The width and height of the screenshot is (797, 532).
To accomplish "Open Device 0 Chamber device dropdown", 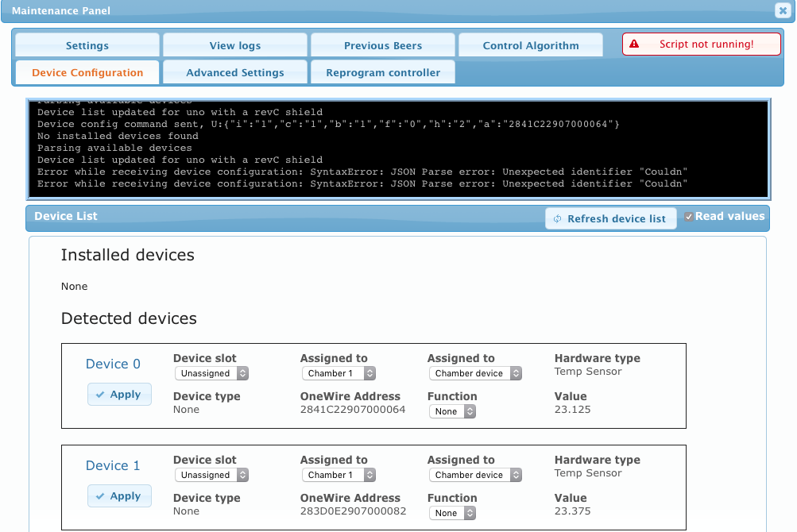I will point(475,373).
